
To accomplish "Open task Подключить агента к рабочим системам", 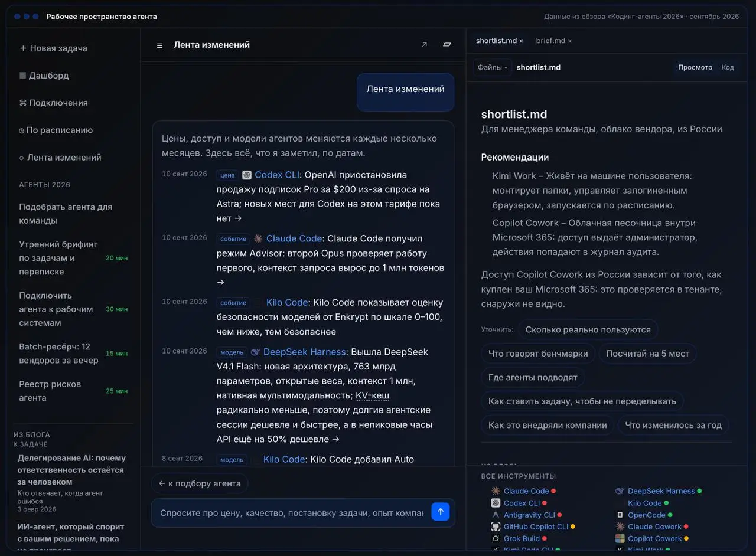I will click(x=73, y=309).
